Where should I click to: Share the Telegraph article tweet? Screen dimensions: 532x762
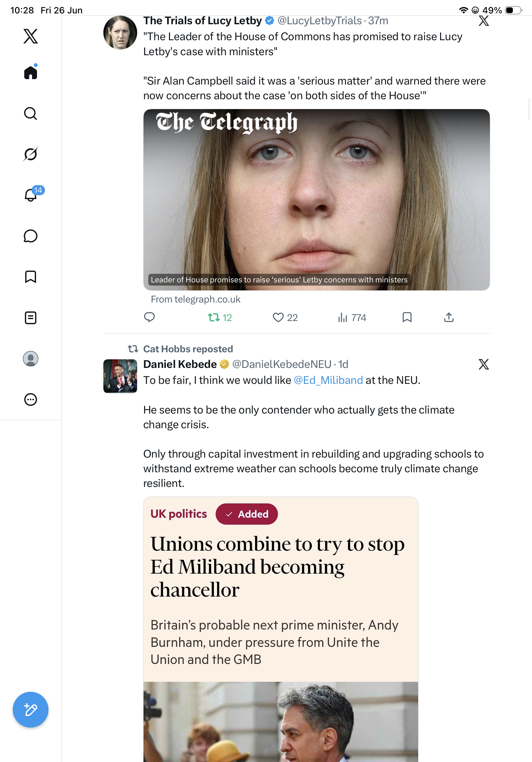[449, 317]
